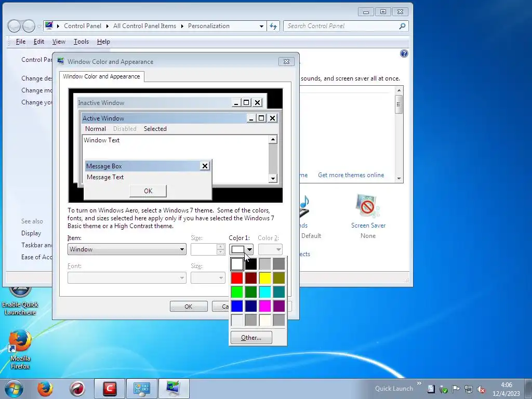
Task: Pick the purple color swatch
Action: (x=279, y=306)
